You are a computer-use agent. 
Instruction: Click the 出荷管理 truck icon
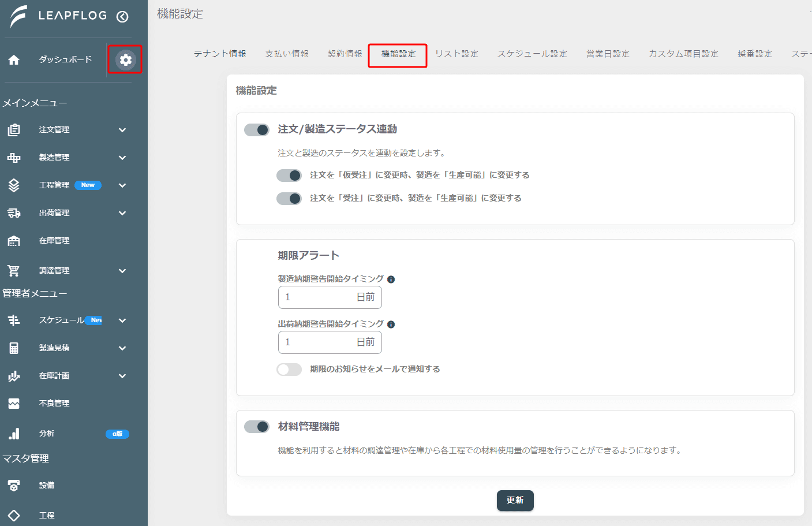coord(14,213)
